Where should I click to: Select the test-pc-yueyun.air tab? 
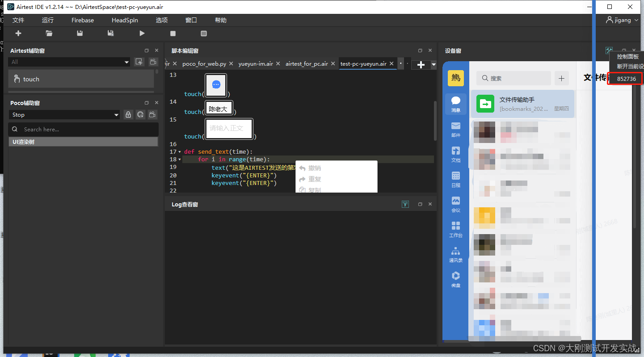point(363,64)
